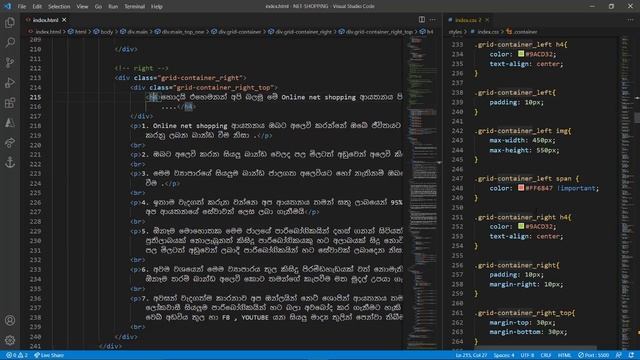Click the div.grid-container_right_top breadcrumb

pos(376,31)
